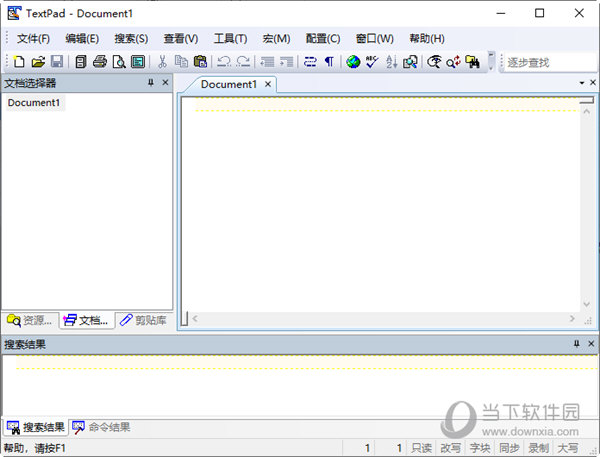This screenshot has width=600, height=457.
Task: Click the horizontal scrollbar right arrow
Action: coord(572,318)
